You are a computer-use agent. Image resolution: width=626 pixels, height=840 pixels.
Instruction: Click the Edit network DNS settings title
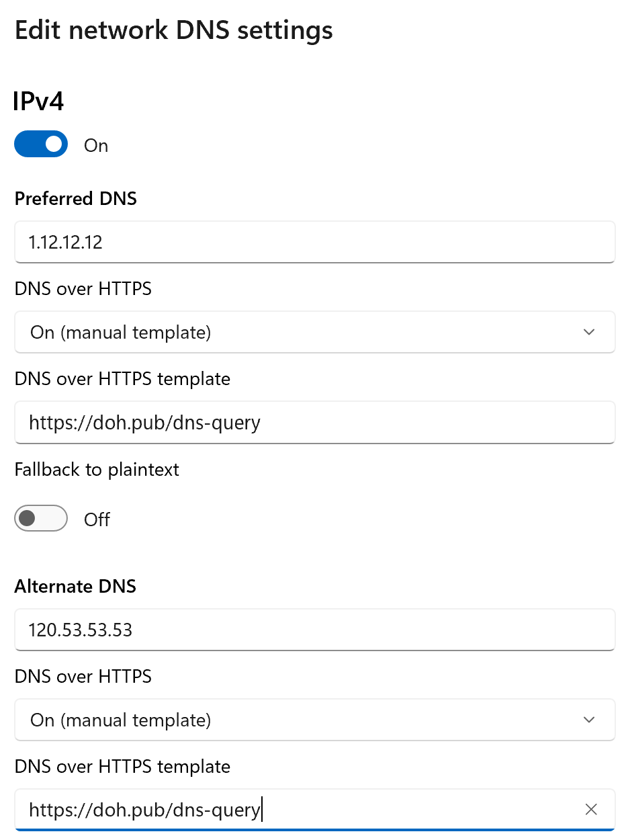[173, 30]
